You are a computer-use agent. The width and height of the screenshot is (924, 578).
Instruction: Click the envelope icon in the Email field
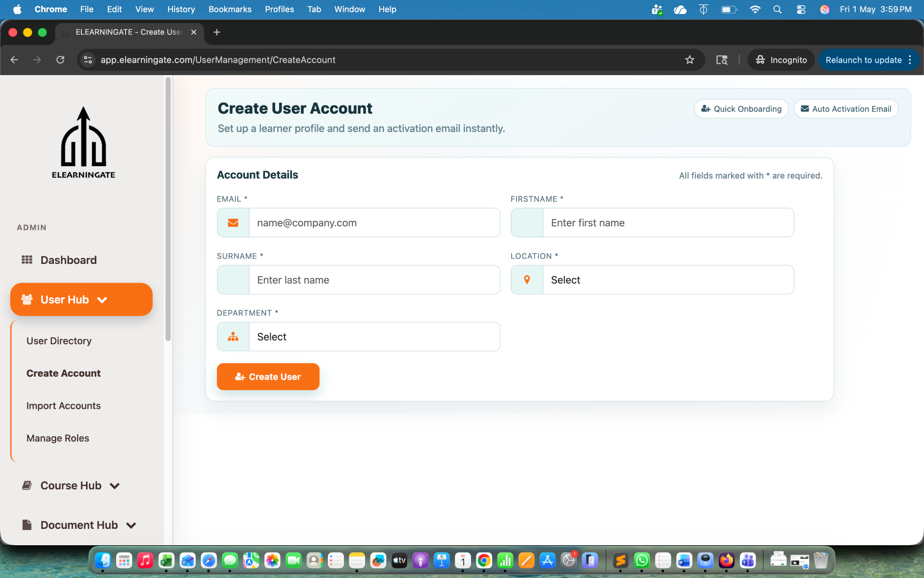(233, 223)
